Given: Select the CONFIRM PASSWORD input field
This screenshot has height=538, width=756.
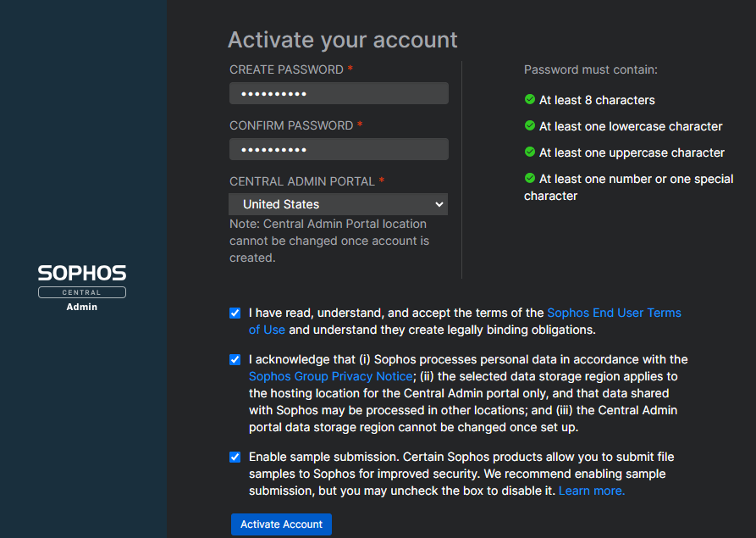Looking at the screenshot, I should pos(338,148).
